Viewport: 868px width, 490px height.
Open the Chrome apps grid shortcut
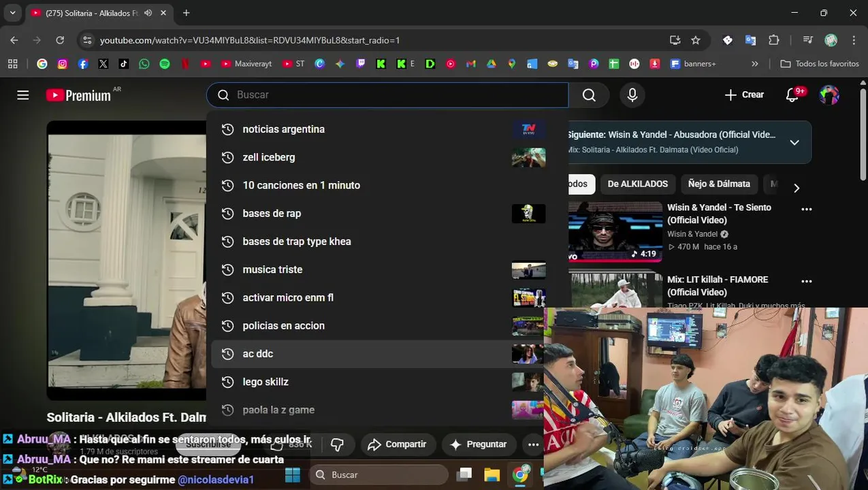coord(12,64)
